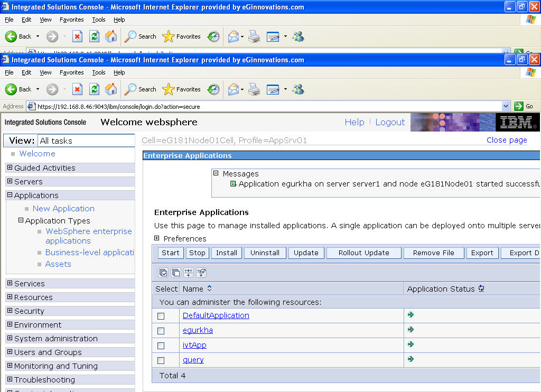Click Application Status refresh icon
541x392 pixels.
click(481, 288)
